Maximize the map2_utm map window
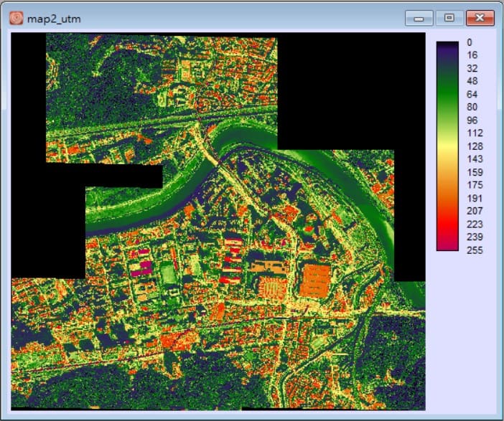Viewport: 504px width, 421px height. pos(449,18)
